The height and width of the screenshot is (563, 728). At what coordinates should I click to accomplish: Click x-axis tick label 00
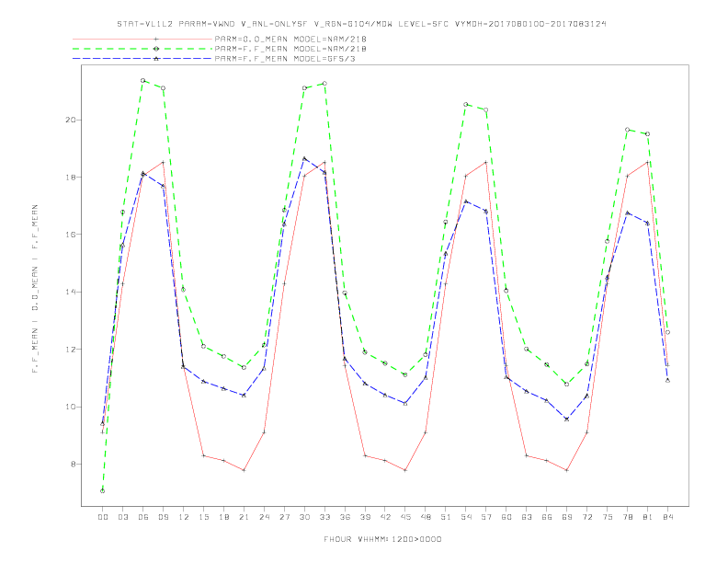pos(103,517)
